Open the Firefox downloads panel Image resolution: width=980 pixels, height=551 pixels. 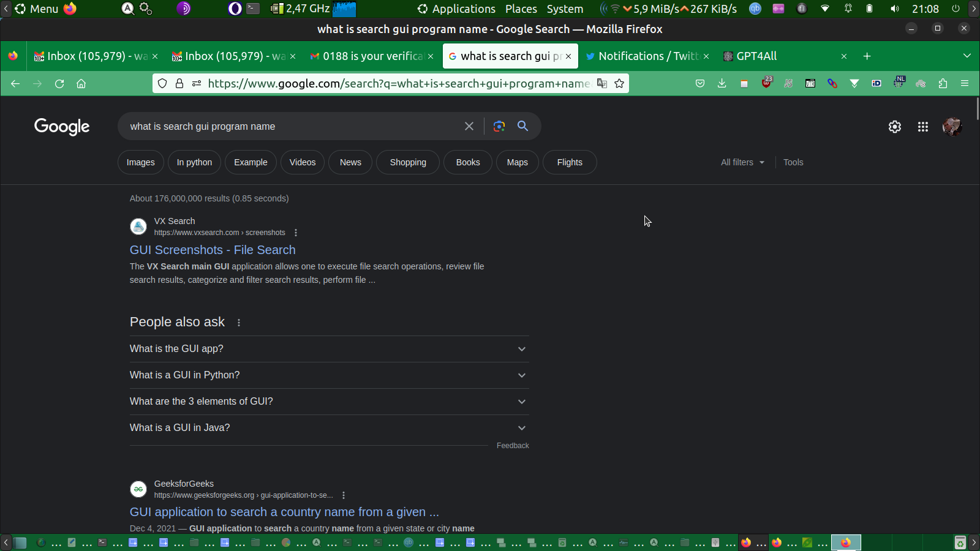722,83
